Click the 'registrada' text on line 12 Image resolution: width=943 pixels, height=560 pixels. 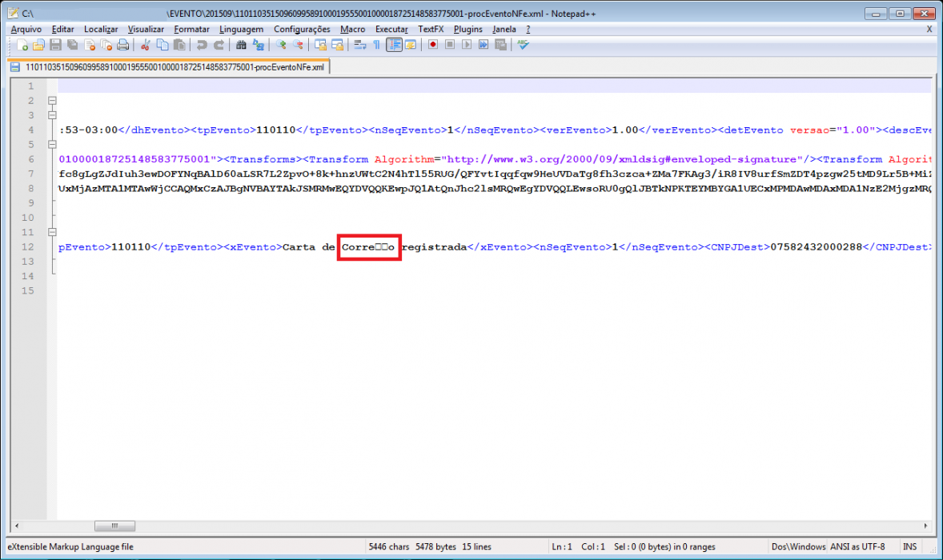(x=434, y=247)
